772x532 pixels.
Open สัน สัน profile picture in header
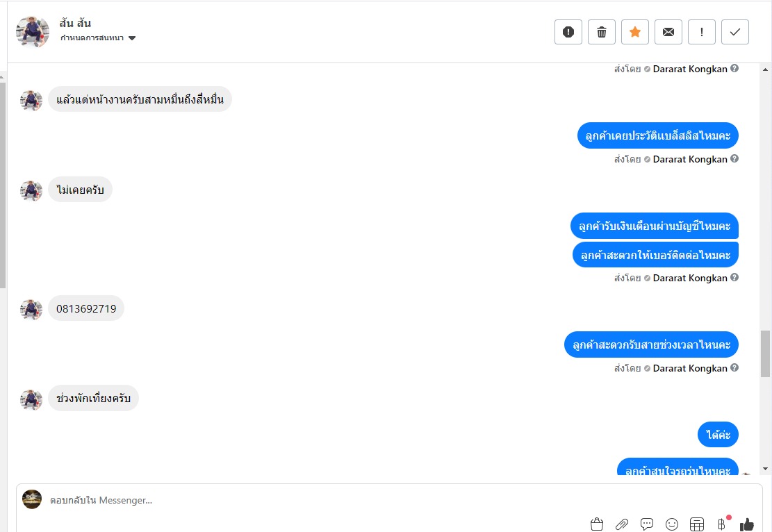tap(33, 32)
